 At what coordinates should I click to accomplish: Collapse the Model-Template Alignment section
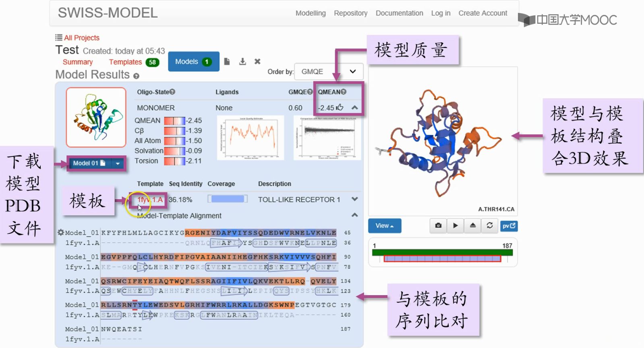click(355, 215)
